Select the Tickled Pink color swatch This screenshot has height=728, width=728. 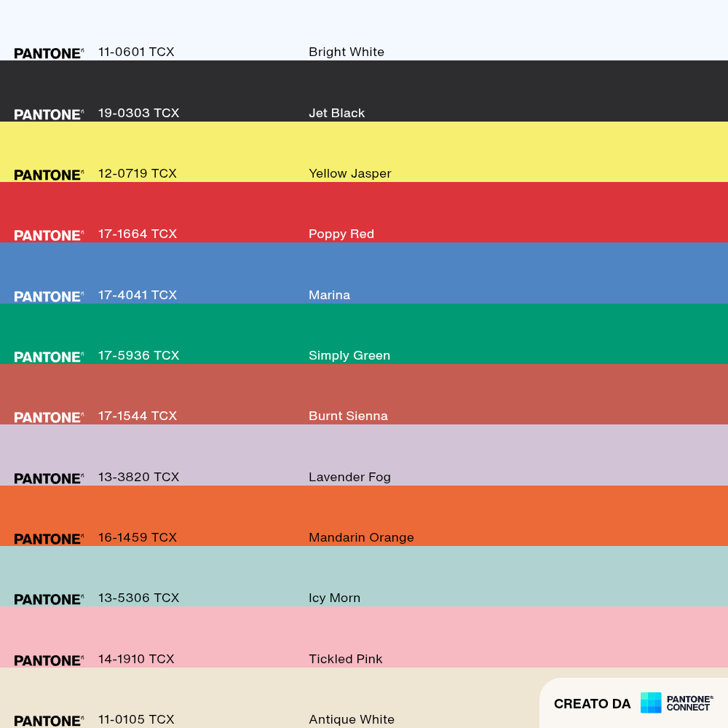point(364,637)
